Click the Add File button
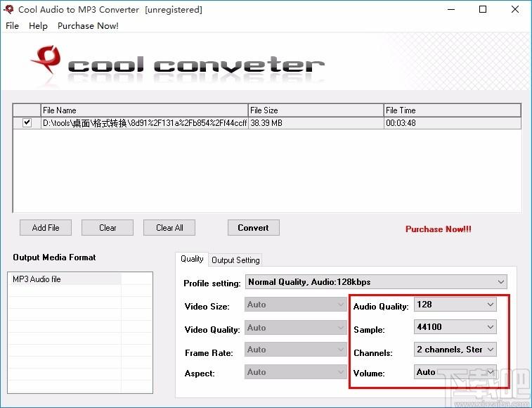532x408 pixels. 46,228
